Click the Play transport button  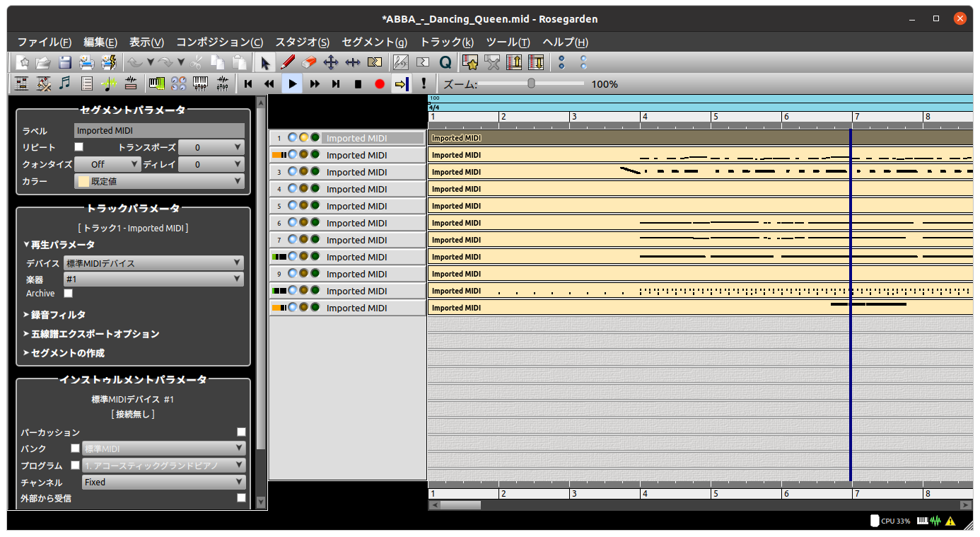[x=292, y=83]
